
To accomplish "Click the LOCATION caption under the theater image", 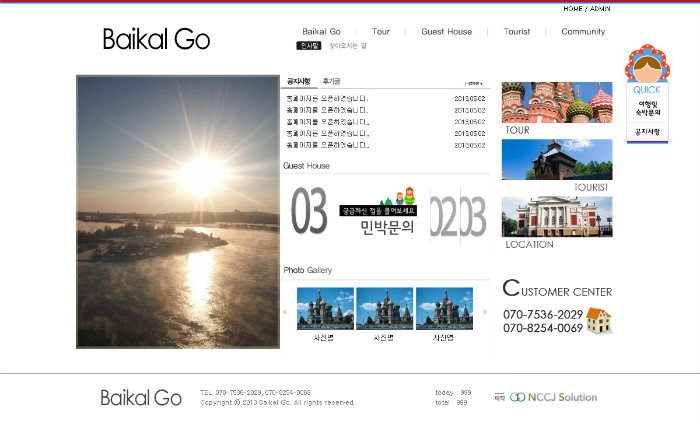I will click(x=529, y=245).
